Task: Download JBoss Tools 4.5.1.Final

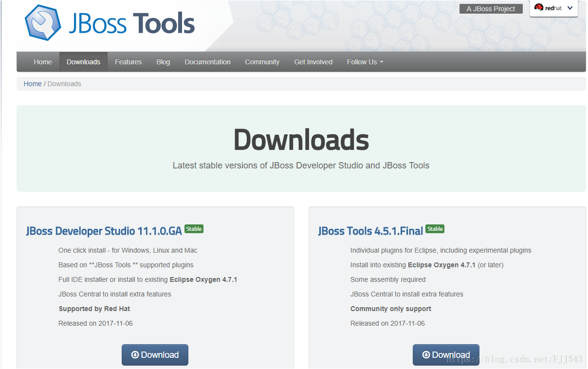Action: tap(446, 355)
